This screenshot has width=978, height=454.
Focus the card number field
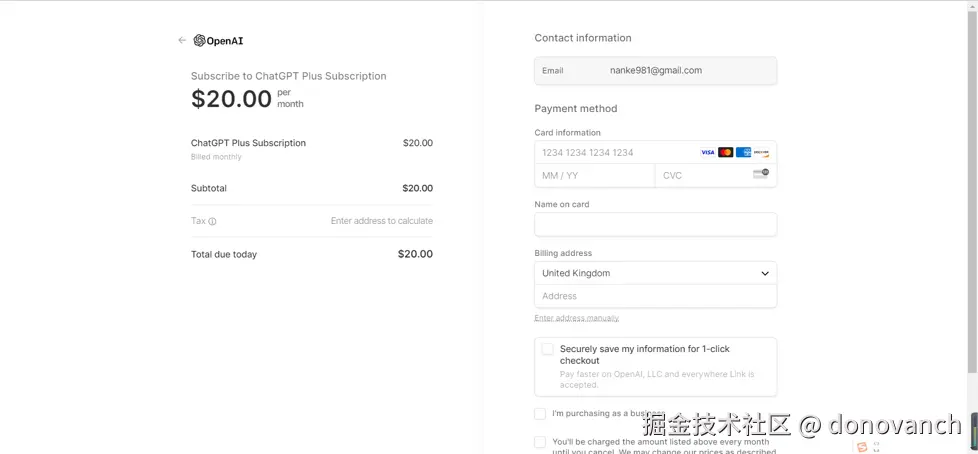pyautogui.click(x=615, y=153)
